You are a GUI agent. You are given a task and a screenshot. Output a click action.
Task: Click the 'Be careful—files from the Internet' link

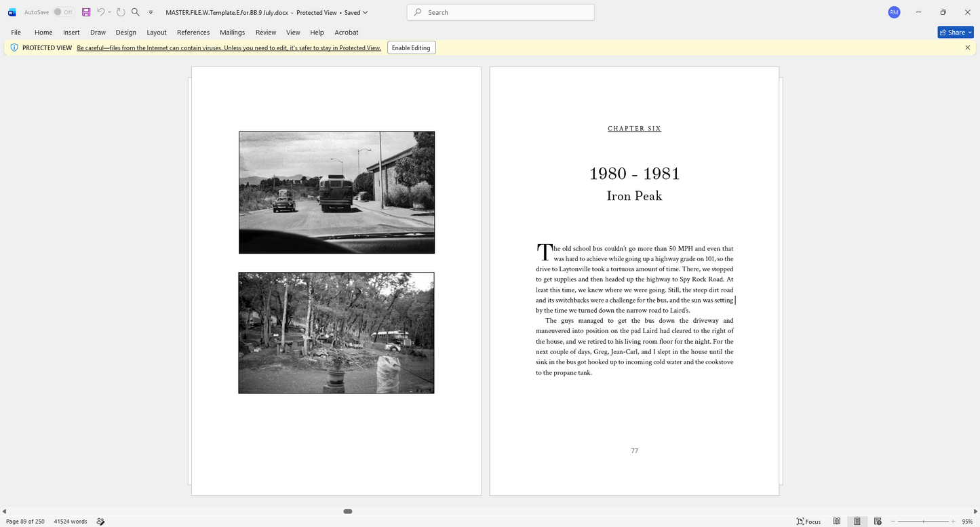(229, 47)
